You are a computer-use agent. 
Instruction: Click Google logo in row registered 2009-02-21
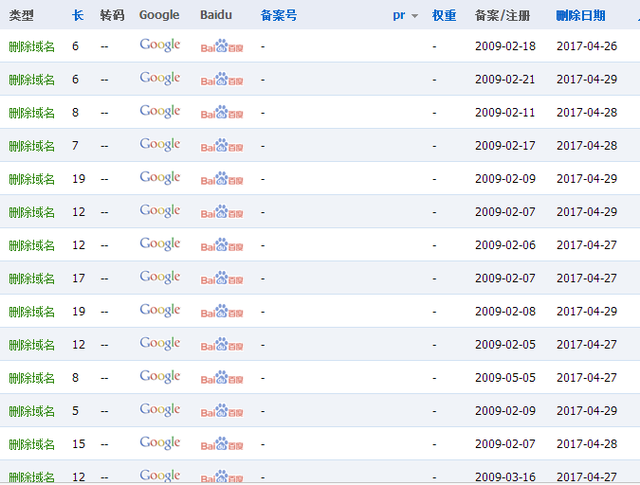coord(160,78)
